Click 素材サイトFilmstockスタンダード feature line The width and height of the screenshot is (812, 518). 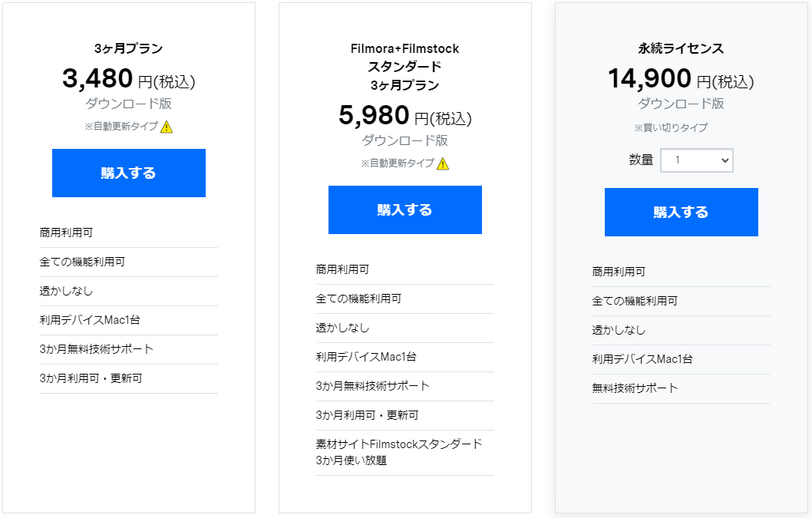point(399,452)
